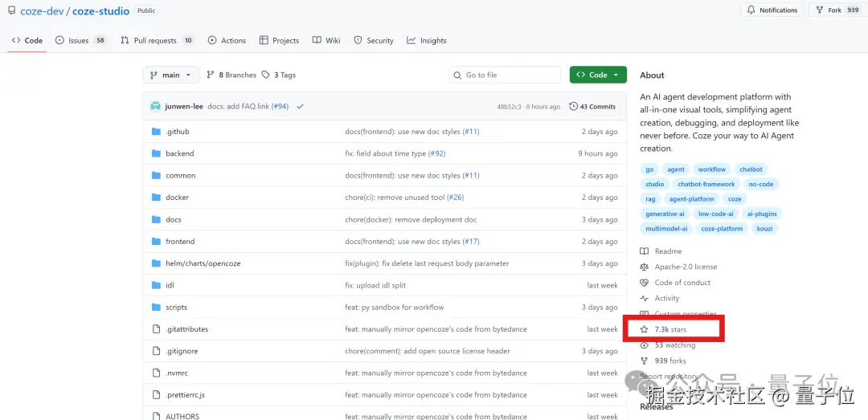Open the Projects tab
The image size is (868, 420).
click(x=279, y=40)
